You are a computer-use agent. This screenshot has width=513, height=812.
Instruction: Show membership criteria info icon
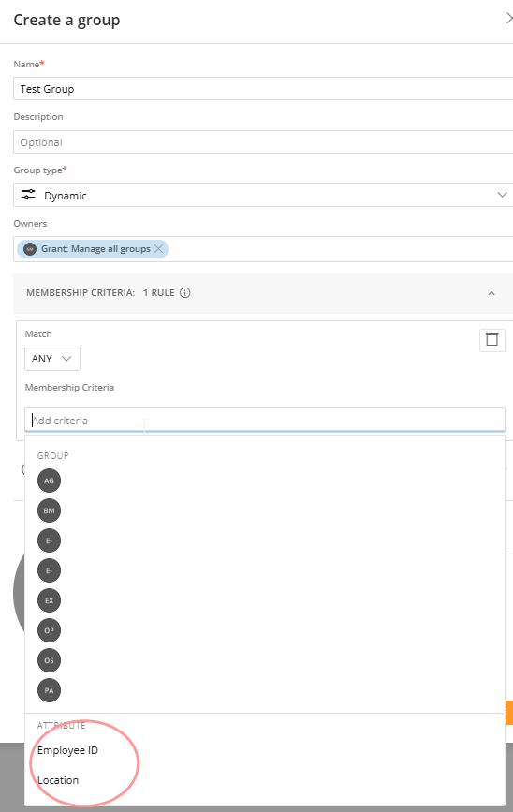point(184,292)
